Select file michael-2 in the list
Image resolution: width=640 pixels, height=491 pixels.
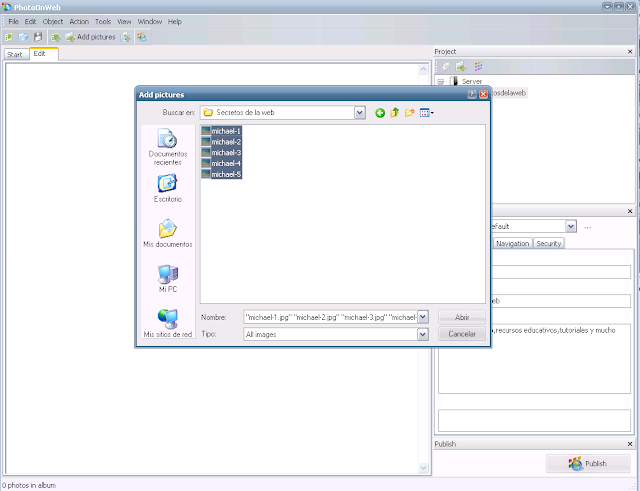pos(222,142)
